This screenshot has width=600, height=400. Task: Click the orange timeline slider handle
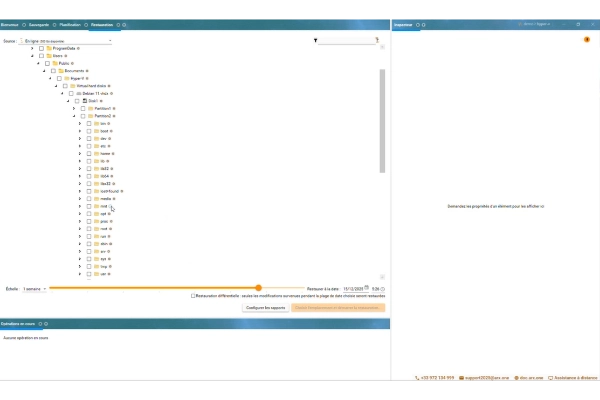point(258,288)
